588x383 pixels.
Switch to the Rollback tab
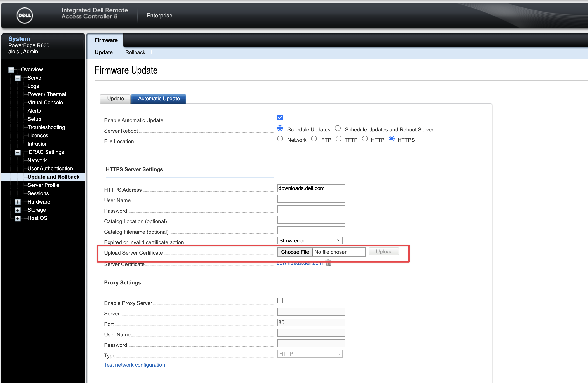[135, 52]
